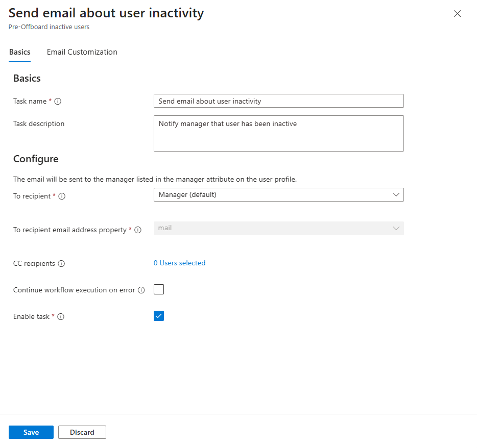Image resolution: width=477 pixels, height=448 pixels.
Task: Open the 0 Users selected link
Action: tap(179, 262)
